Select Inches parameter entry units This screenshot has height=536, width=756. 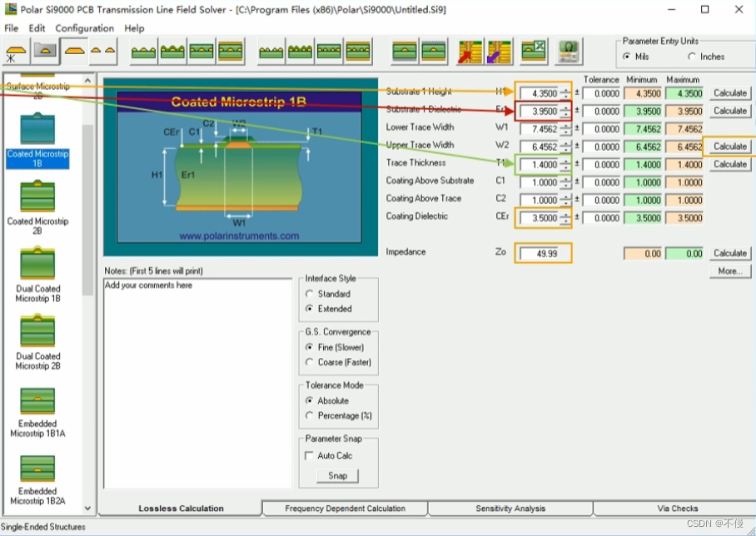692,57
